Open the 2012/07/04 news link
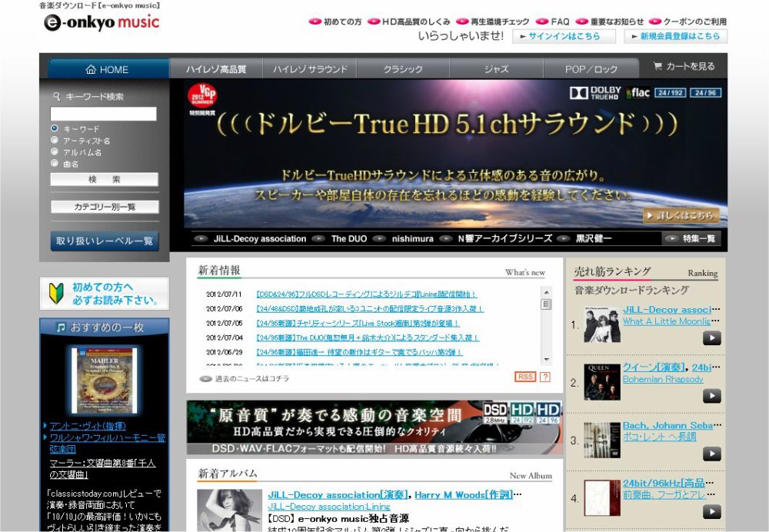This screenshot has width=769, height=532. 368,337
